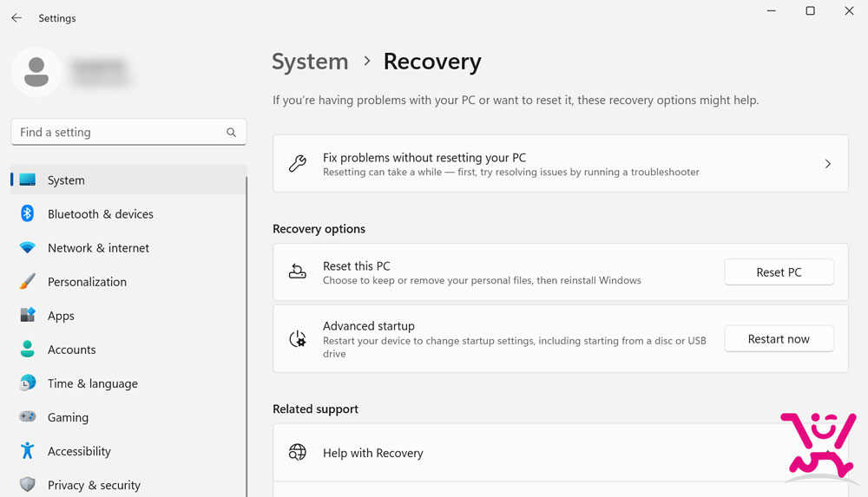The height and width of the screenshot is (497, 868).
Task: Expand the Help with Recovery section
Action: coord(560,452)
